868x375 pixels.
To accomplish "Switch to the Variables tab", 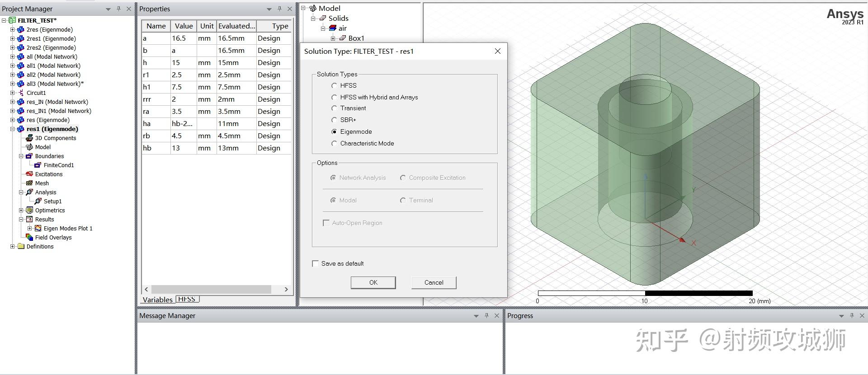I will [x=157, y=300].
